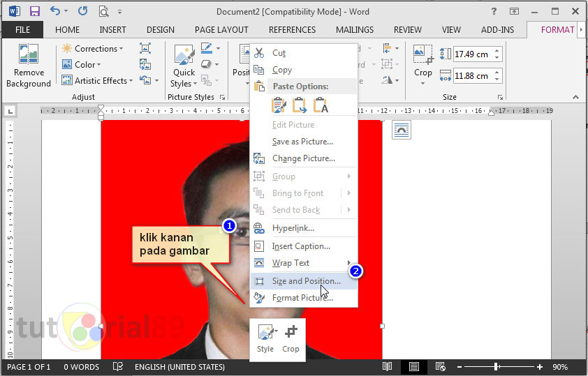Open Print Preview from quick access toolbar
This screenshot has height=376, width=588.
103,12
